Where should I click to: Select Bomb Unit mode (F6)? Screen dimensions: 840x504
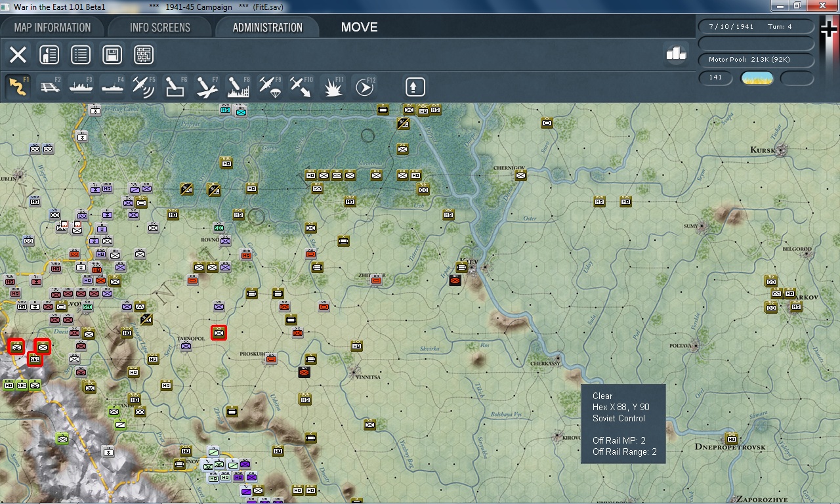[x=176, y=87]
